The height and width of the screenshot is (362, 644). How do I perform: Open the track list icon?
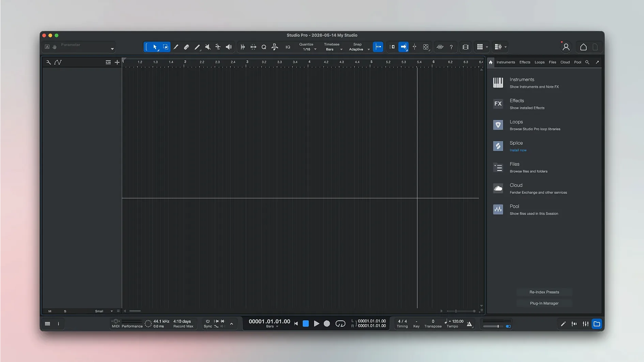[x=108, y=62]
